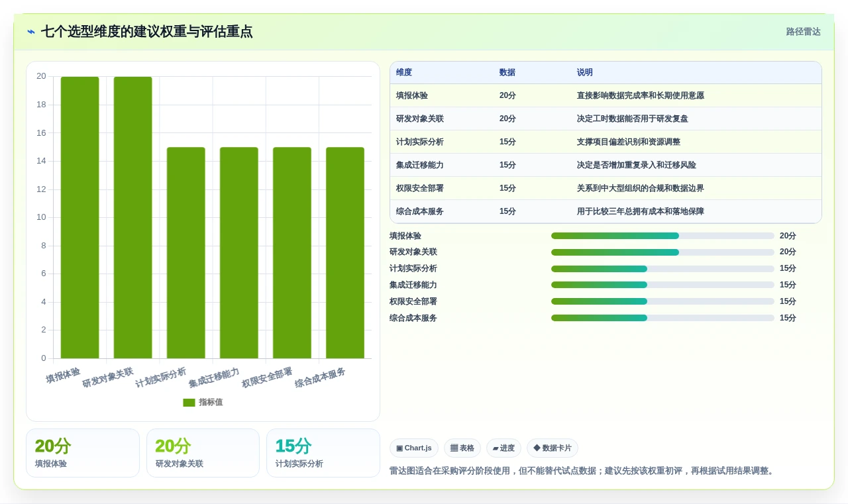Click the 进度 tag chip
This screenshot has height=504, width=848.
503,448
